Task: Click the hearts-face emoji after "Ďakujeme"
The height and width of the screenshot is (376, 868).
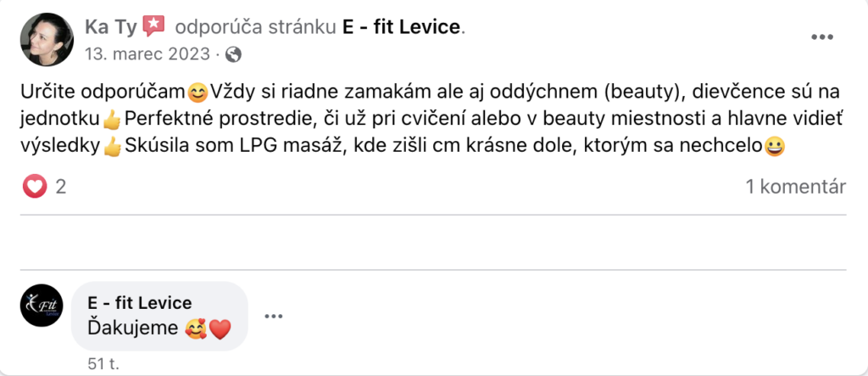Action: [195, 329]
